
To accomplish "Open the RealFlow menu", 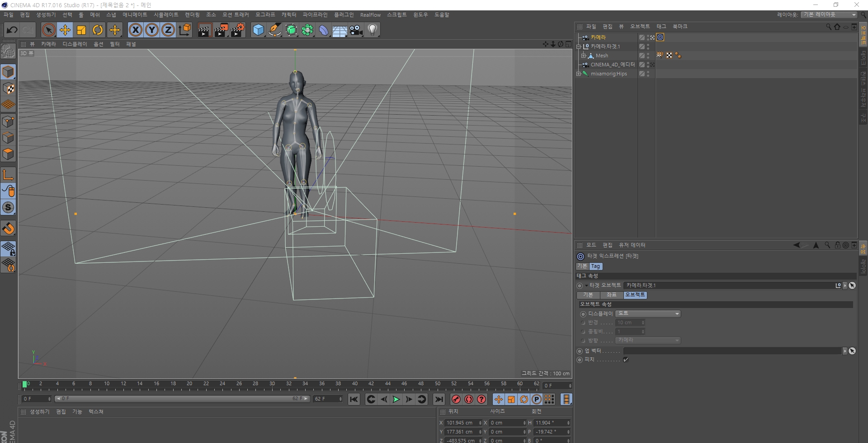I will (x=370, y=15).
